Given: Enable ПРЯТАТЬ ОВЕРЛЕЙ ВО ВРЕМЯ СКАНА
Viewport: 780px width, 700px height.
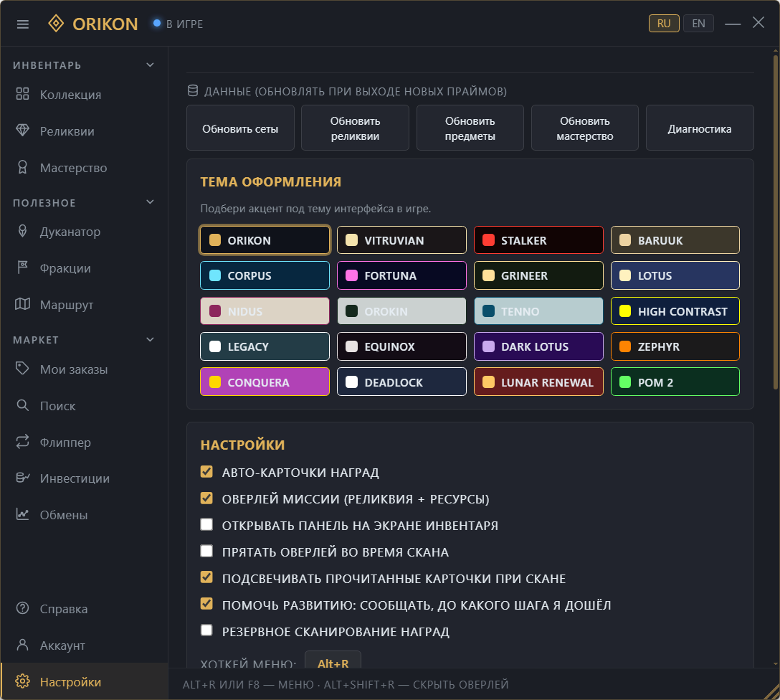Looking at the screenshot, I should click(206, 552).
